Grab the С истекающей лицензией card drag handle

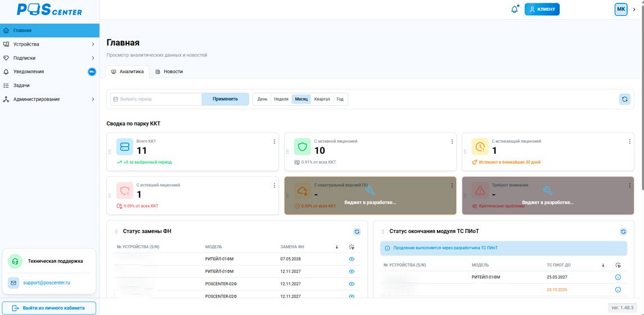[465, 152]
